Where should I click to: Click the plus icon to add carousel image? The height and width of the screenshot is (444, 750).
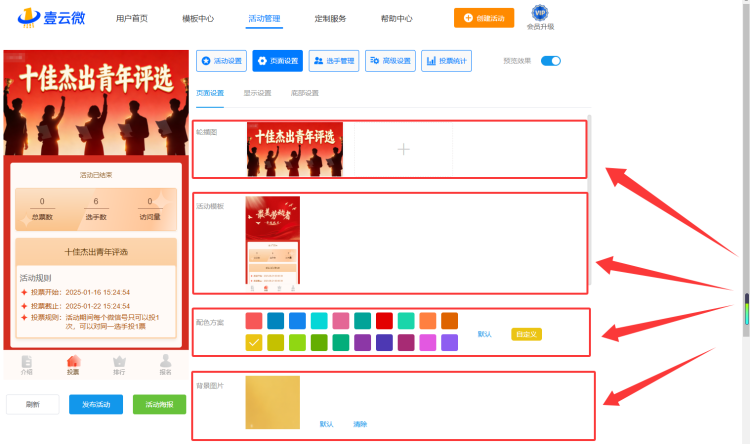coord(404,149)
